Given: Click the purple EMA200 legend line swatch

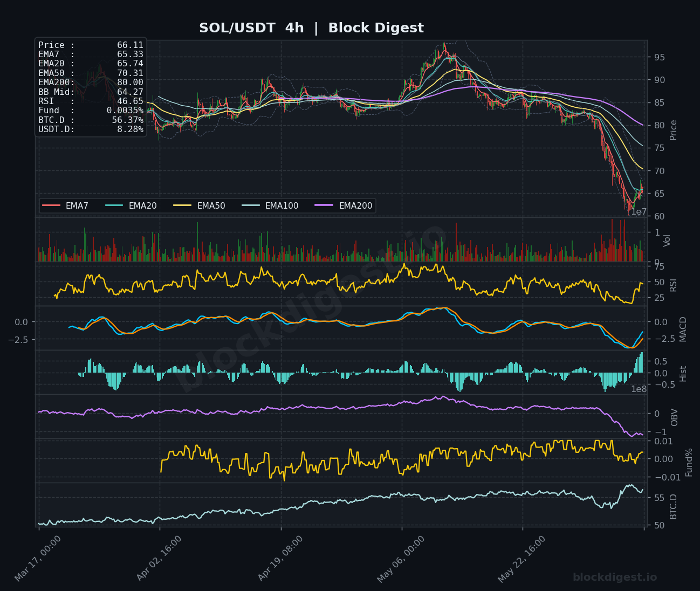Looking at the screenshot, I should (x=325, y=205).
